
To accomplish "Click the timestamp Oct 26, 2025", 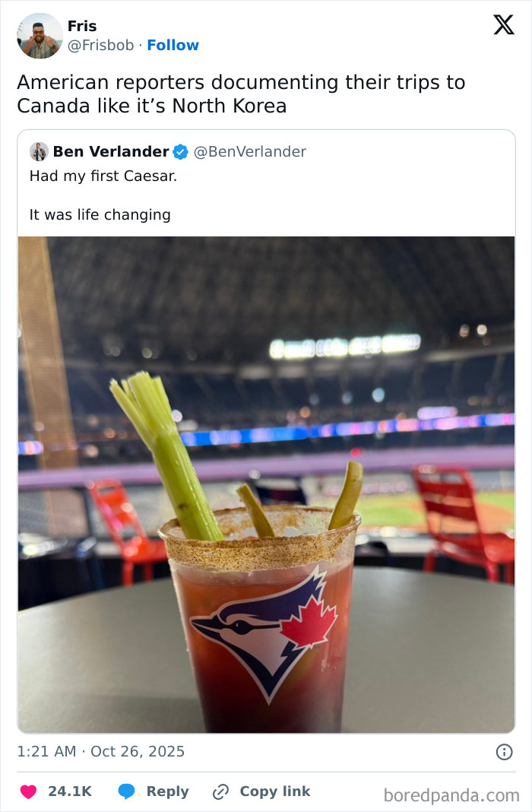I will tap(139, 751).
